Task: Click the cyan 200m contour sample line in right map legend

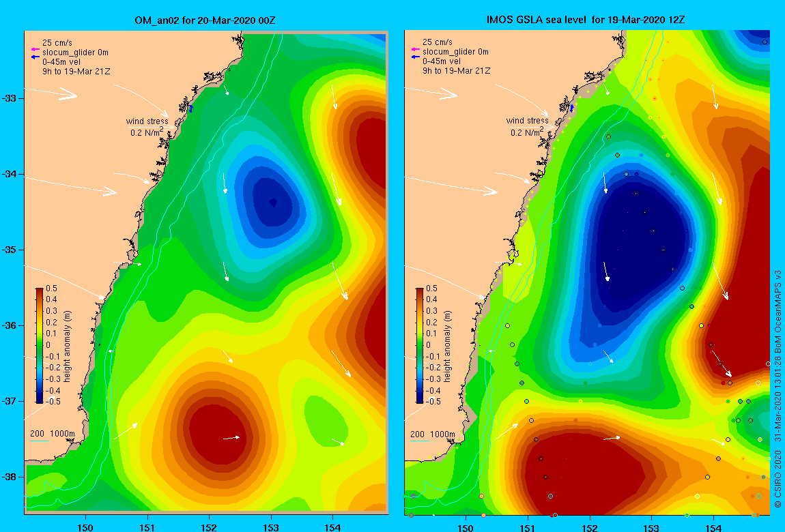Action: point(420,441)
